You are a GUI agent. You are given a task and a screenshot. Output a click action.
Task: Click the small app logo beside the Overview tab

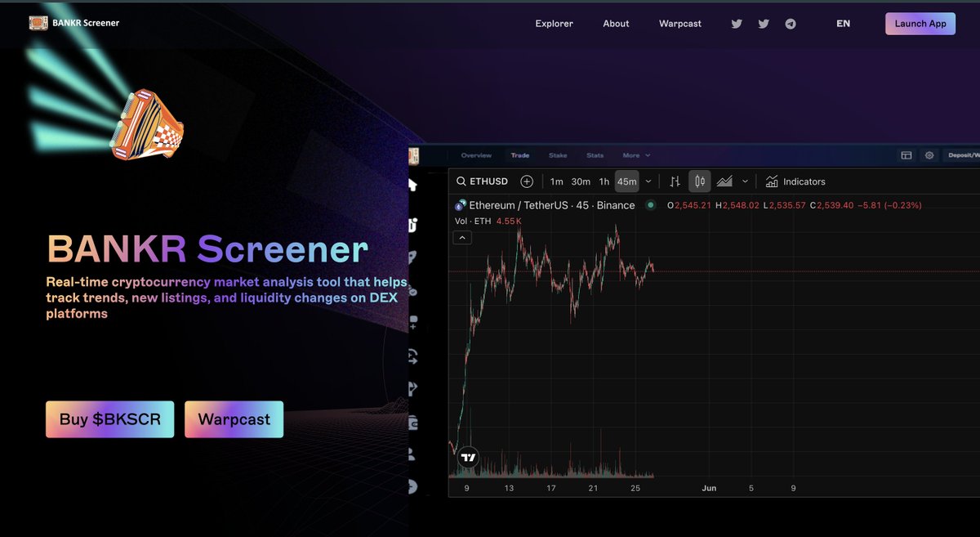click(413, 155)
